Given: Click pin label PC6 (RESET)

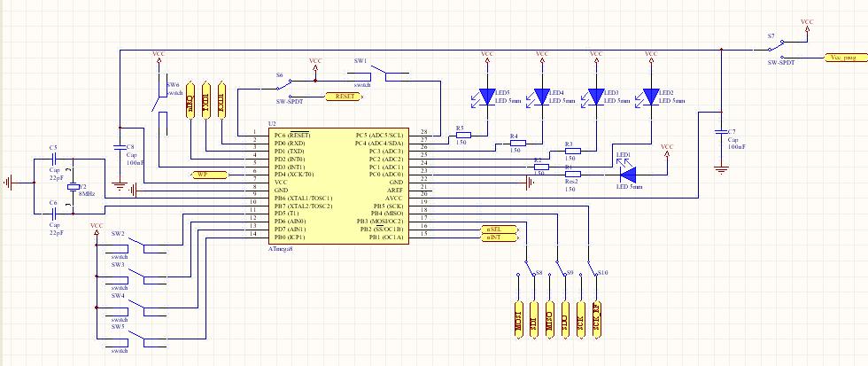Looking at the screenshot, I should click(x=292, y=135).
